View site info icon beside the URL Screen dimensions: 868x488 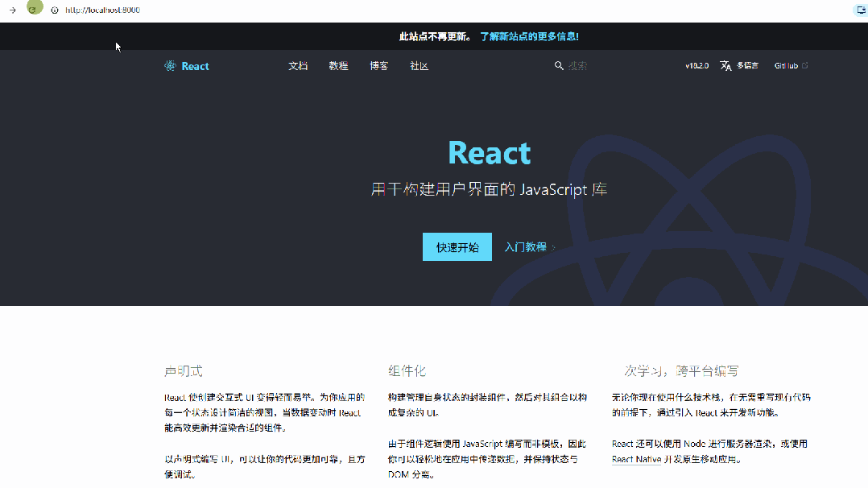[54, 10]
